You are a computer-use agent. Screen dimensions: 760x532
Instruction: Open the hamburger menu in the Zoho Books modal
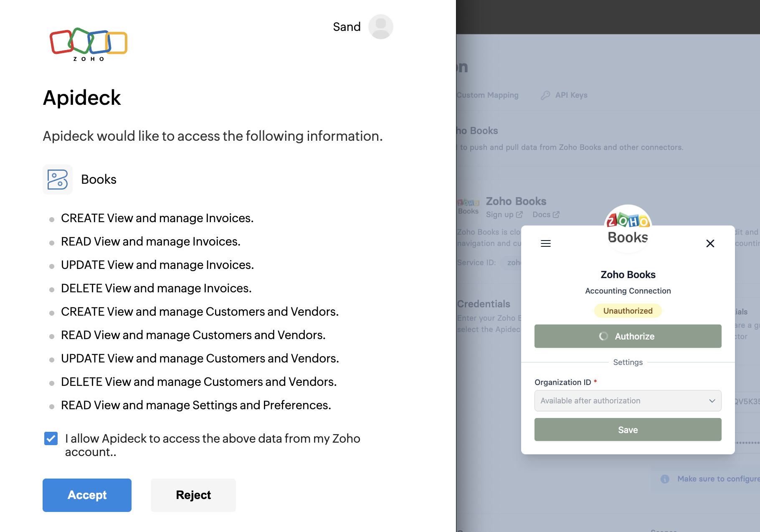(x=545, y=243)
